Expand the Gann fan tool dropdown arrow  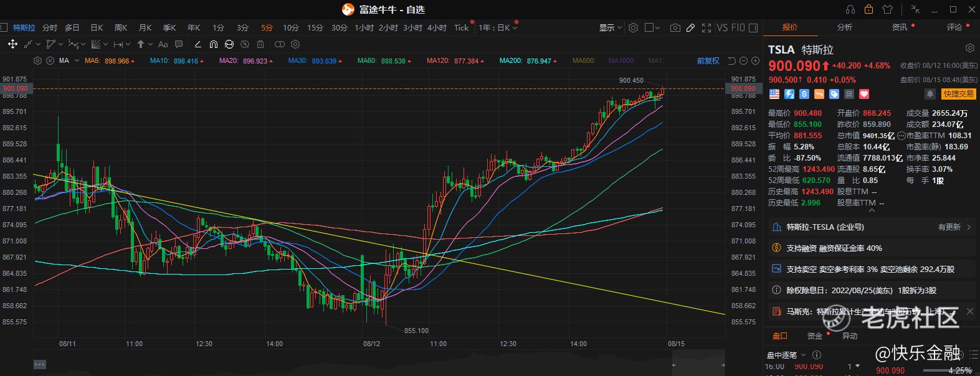[x=106, y=44]
